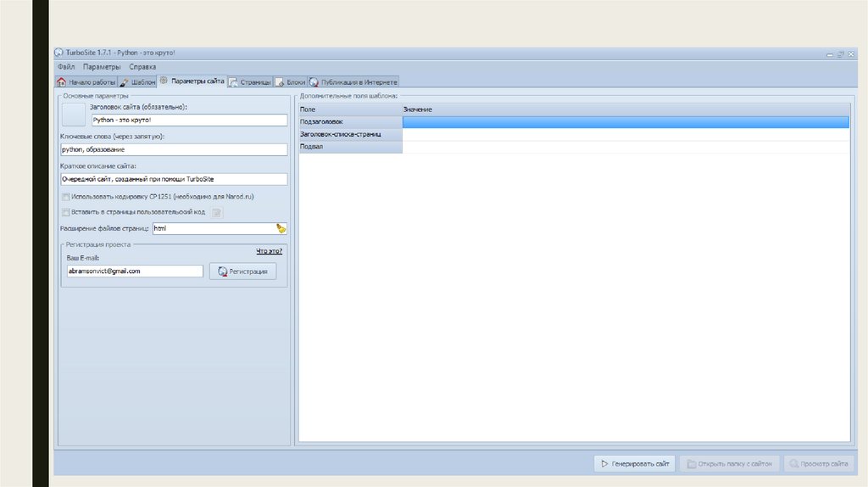The image size is (868, 487).
Task: Click the Заголовок сайта text field
Action: [x=189, y=120]
